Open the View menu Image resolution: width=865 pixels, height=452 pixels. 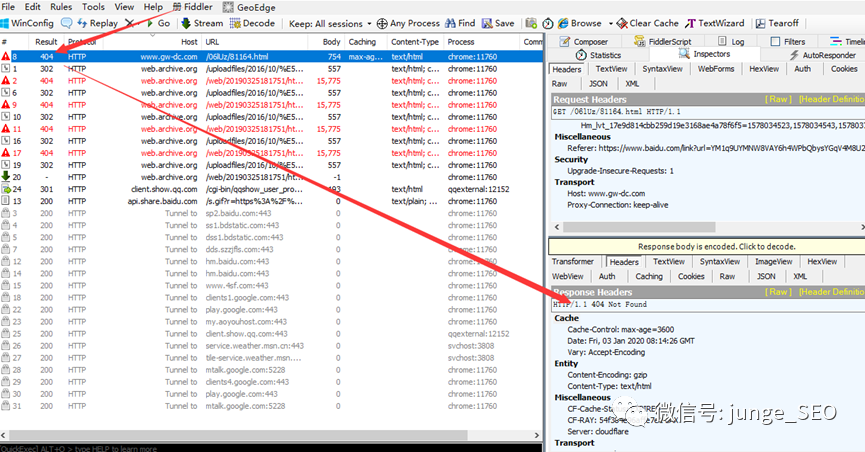(124, 7)
